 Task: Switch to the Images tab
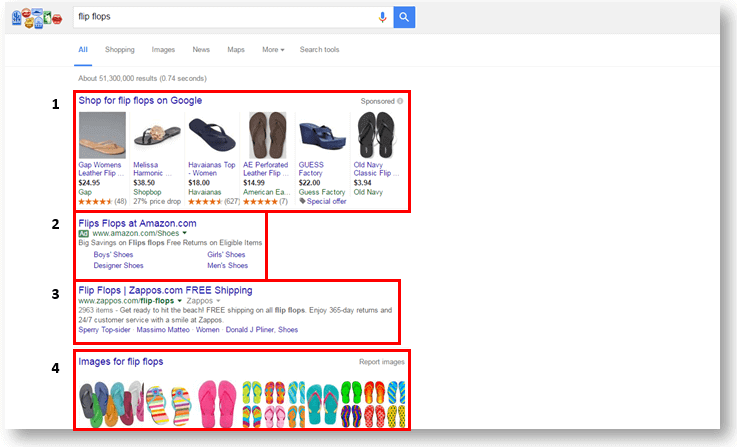pos(163,50)
